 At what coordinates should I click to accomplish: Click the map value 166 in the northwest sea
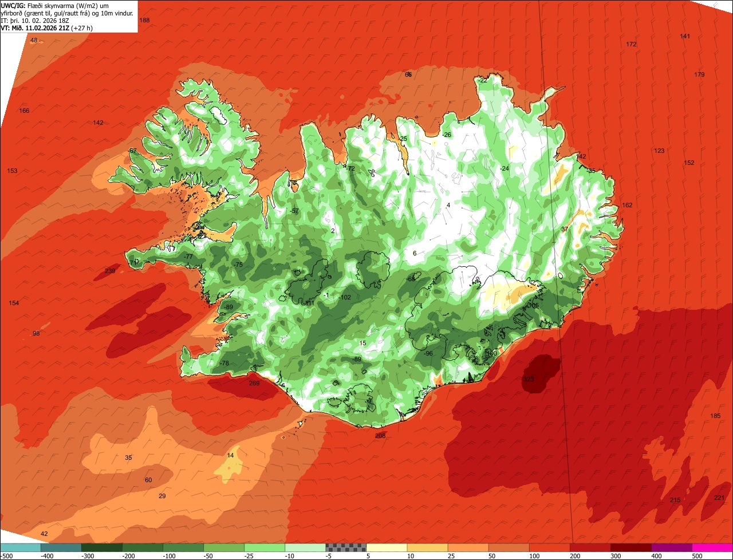(x=24, y=111)
